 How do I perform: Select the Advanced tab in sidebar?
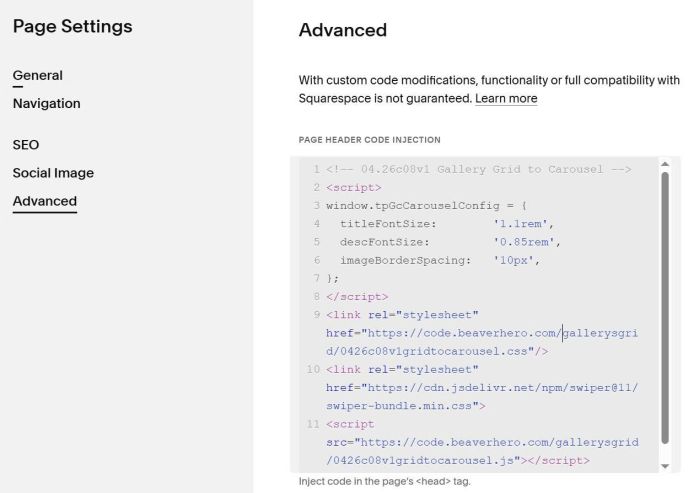tap(44, 201)
